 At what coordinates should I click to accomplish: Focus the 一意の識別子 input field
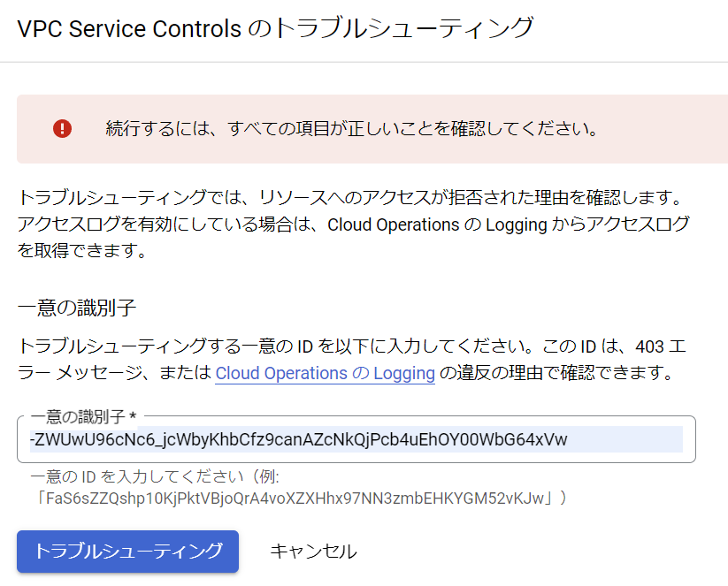point(356,439)
